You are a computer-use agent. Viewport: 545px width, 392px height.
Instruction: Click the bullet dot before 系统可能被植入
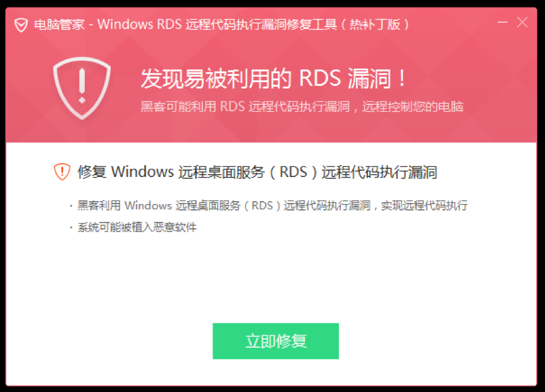point(71,228)
